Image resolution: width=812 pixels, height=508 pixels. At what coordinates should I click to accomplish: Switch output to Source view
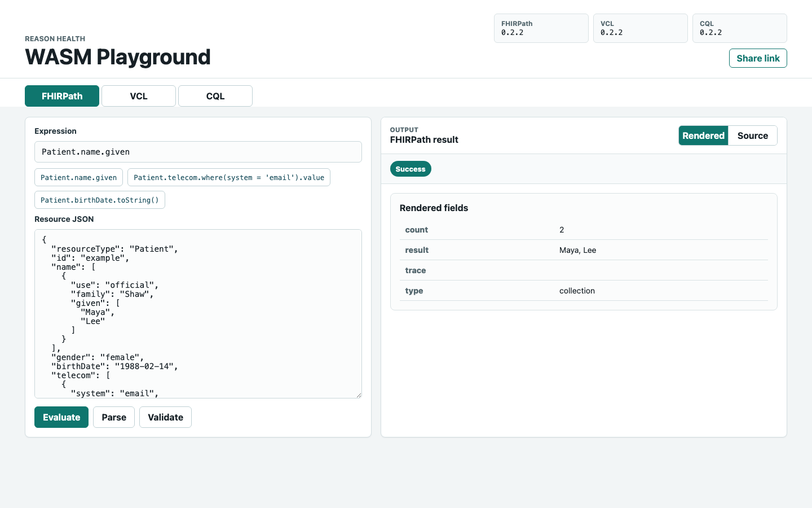pos(753,135)
